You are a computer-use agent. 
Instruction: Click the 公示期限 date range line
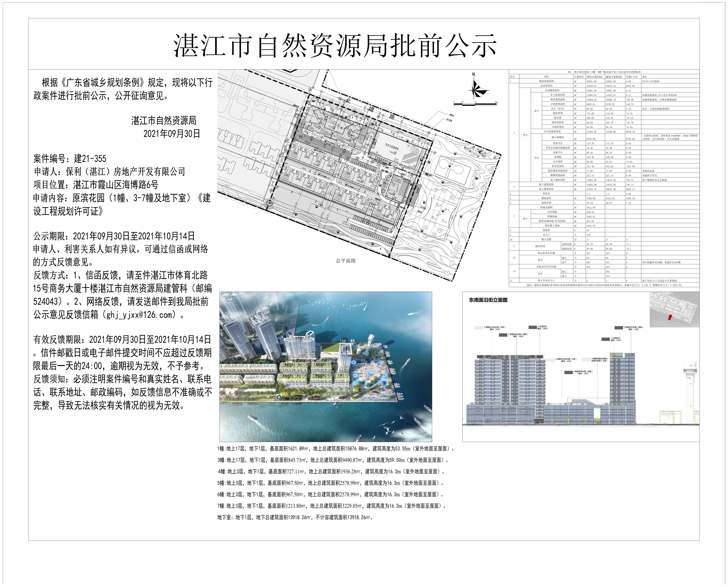(x=114, y=236)
